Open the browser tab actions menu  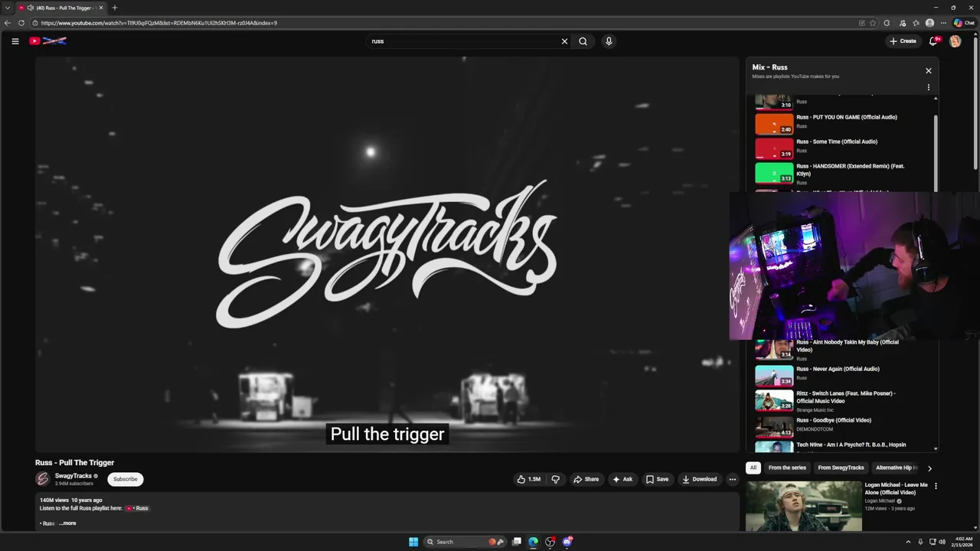click(7, 8)
